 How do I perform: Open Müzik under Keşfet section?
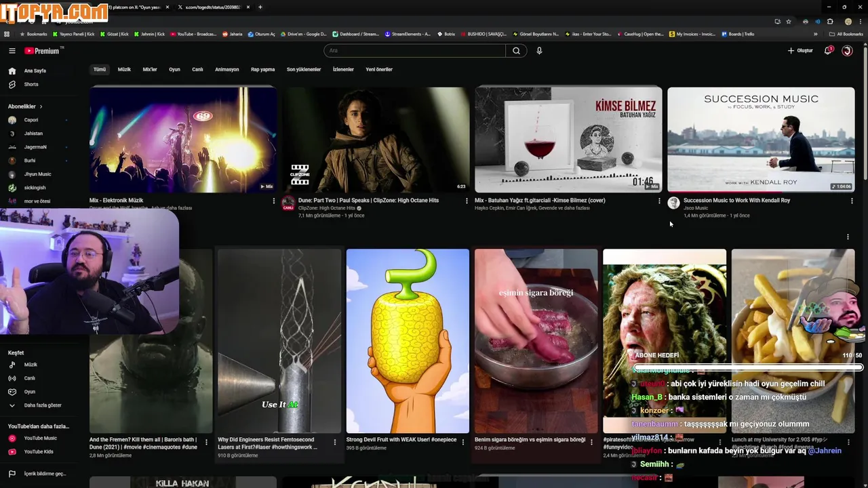click(x=31, y=365)
